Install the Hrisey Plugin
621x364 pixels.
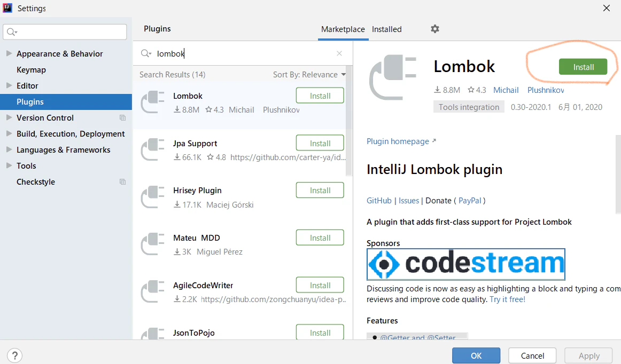[x=320, y=191]
